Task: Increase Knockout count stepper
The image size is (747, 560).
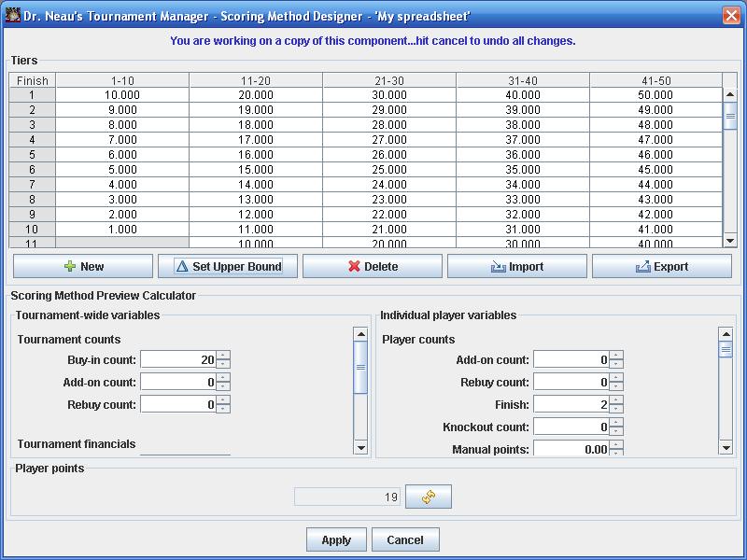Action: [616, 423]
